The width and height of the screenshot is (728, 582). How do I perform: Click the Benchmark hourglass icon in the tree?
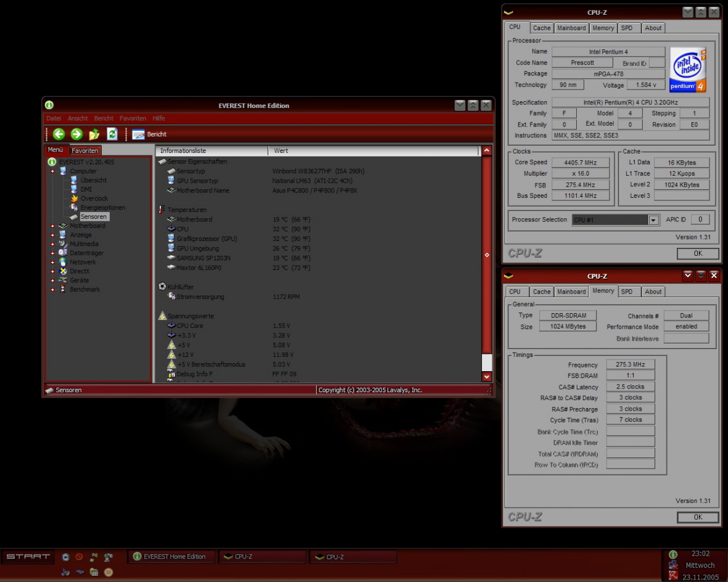63,289
